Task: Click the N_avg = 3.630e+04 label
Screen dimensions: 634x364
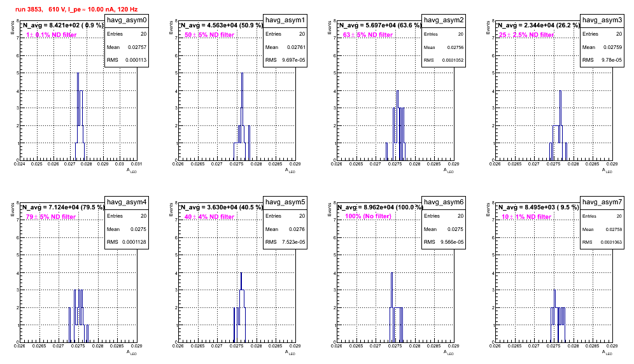Action: pyautogui.click(x=222, y=207)
